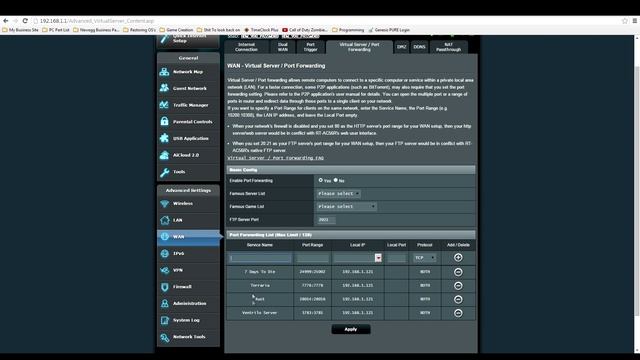Image resolution: width=640 pixels, height=360 pixels.
Task: Delete the 7 Days To Die rule
Action: tap(458, 272)
